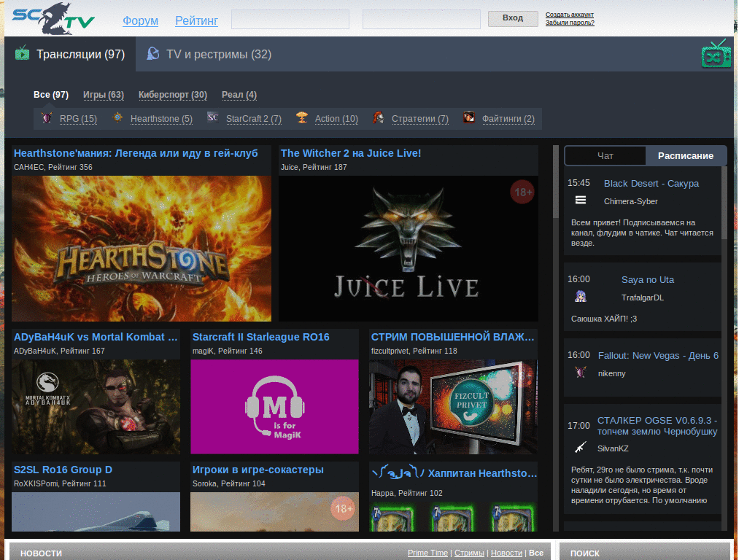Click the Создать аккаунт link
Image resolution: width=747 pixels, height=560 pixels.
[569, 15]
